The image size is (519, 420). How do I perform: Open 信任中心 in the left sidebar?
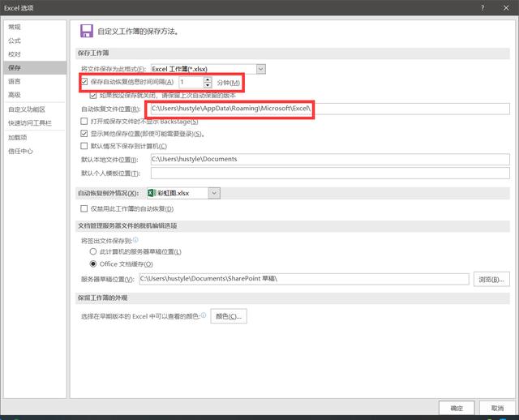20,152
